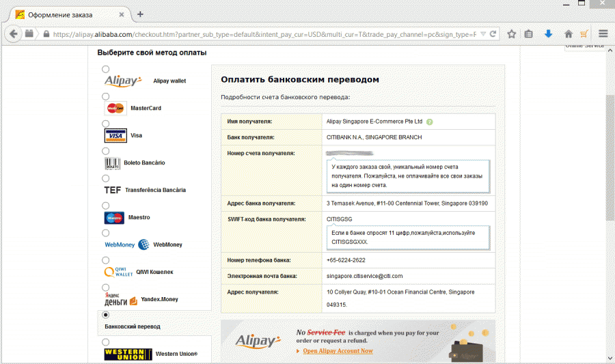Click the TEF logo
This screenshot has width=615, height=364.
tap(112, 190)
